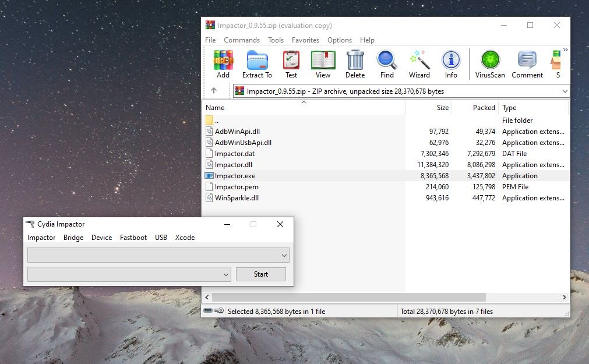The height and width of the screenshot is (364, 589).
Task: Open the Impactor menu in Cydia Impactor
Action: click(41, 238)
